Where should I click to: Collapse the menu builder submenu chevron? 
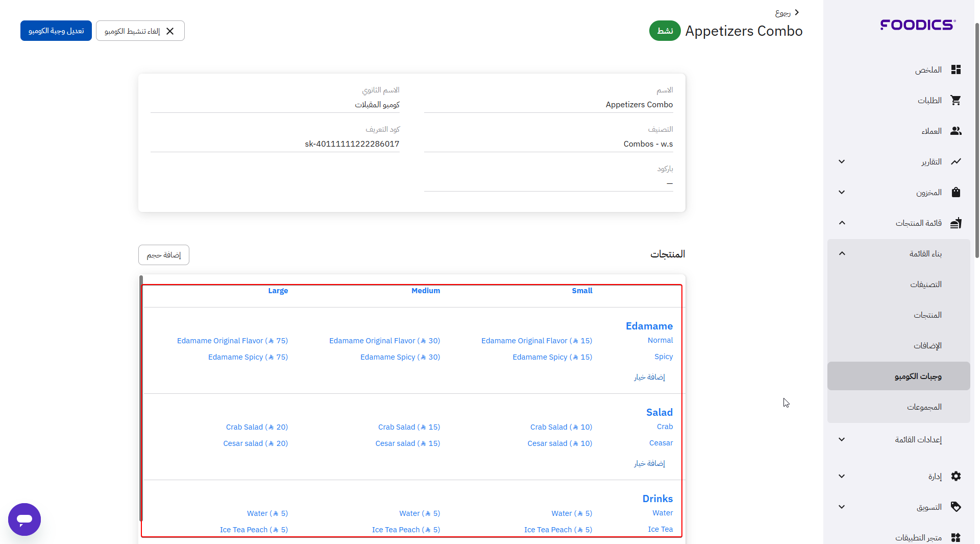(842, 254)
